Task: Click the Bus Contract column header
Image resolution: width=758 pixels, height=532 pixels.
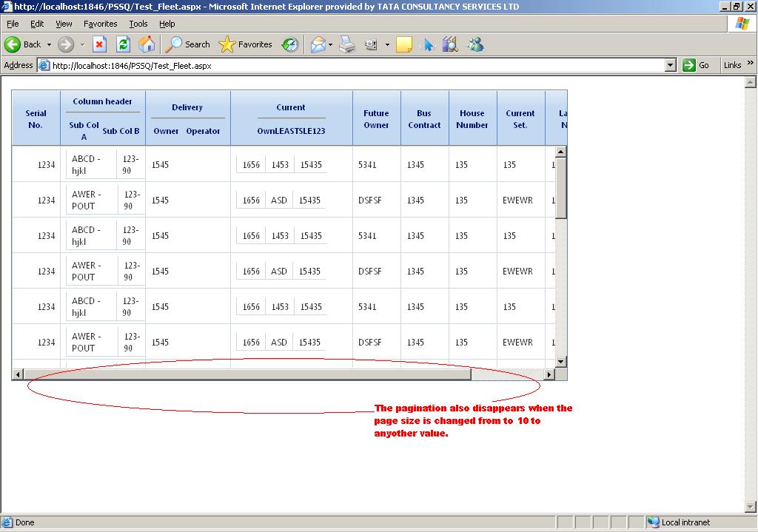Action: (424, 119)
